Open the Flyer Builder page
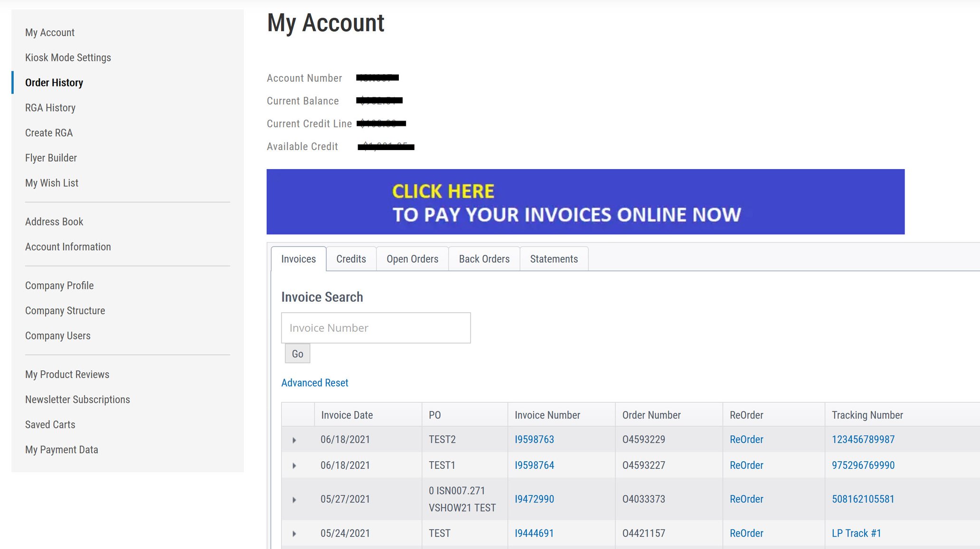This screenshot has height=549, width=980. tap(51, 158)
